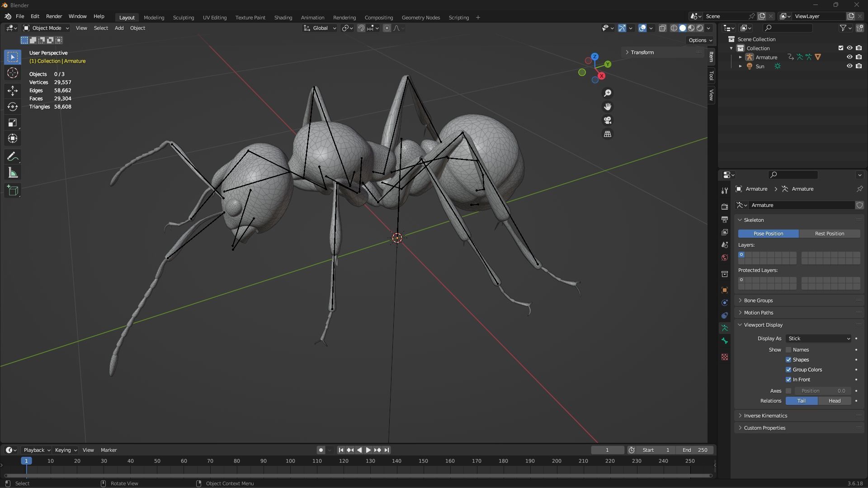Open the viewport Add menu
Screen dimensions: 868x488
point(119,28)
